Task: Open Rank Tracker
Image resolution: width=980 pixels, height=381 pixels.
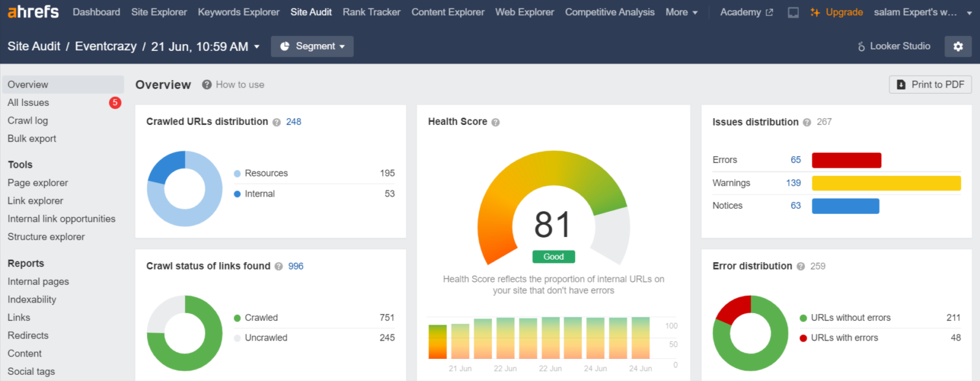Action: [x=371, y=12]
